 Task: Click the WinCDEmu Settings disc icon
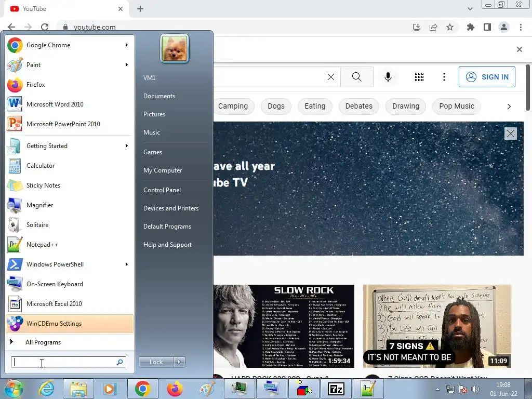[15, 323]
